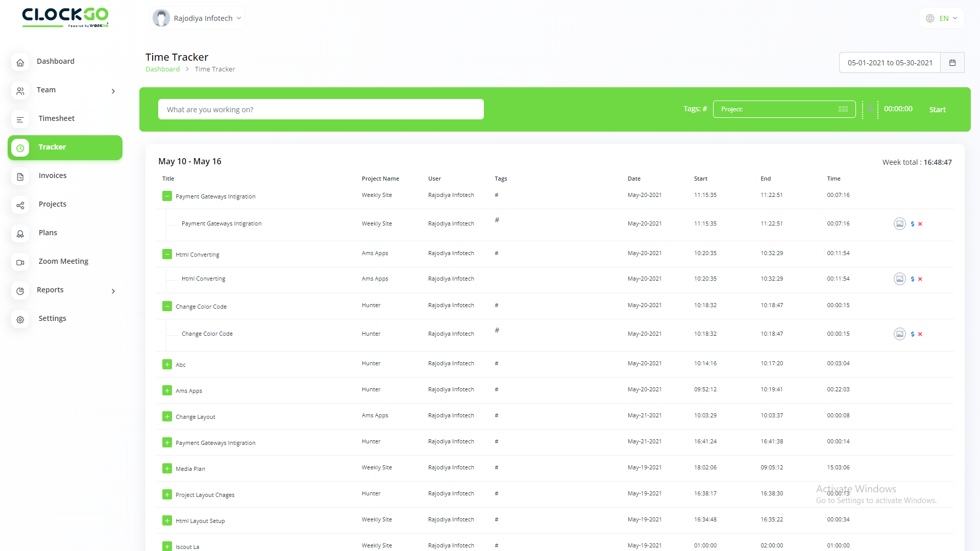The width and height of the screenshot is (980, 551).
Task: Expand the Media Plan time entry
Action: point(167,468)
